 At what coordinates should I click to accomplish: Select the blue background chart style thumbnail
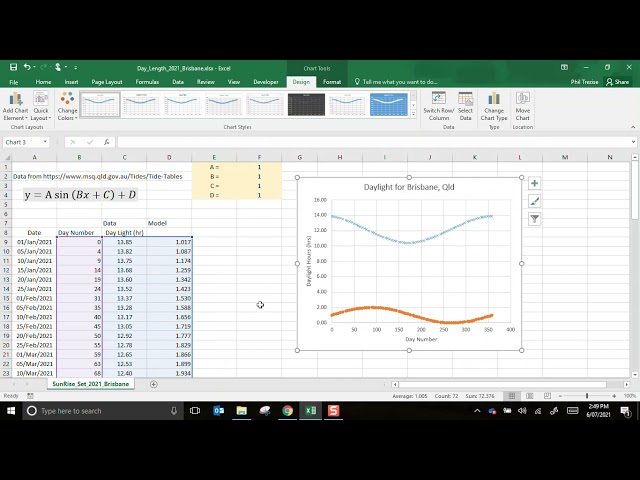[389, 104]
